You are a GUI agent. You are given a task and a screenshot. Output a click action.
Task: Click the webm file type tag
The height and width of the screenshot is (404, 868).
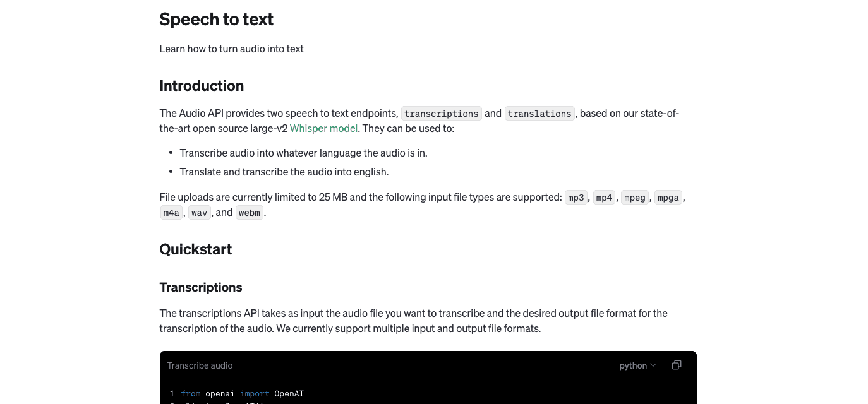coord(250,212)
